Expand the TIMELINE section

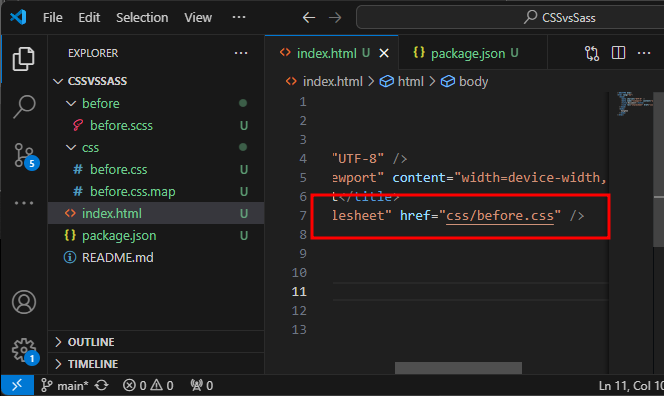coord(156,364)
